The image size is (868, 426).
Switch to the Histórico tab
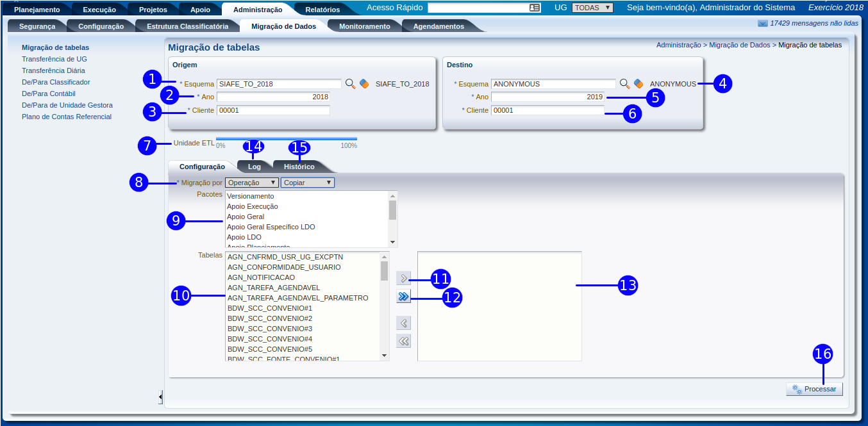tap(299, 167)
